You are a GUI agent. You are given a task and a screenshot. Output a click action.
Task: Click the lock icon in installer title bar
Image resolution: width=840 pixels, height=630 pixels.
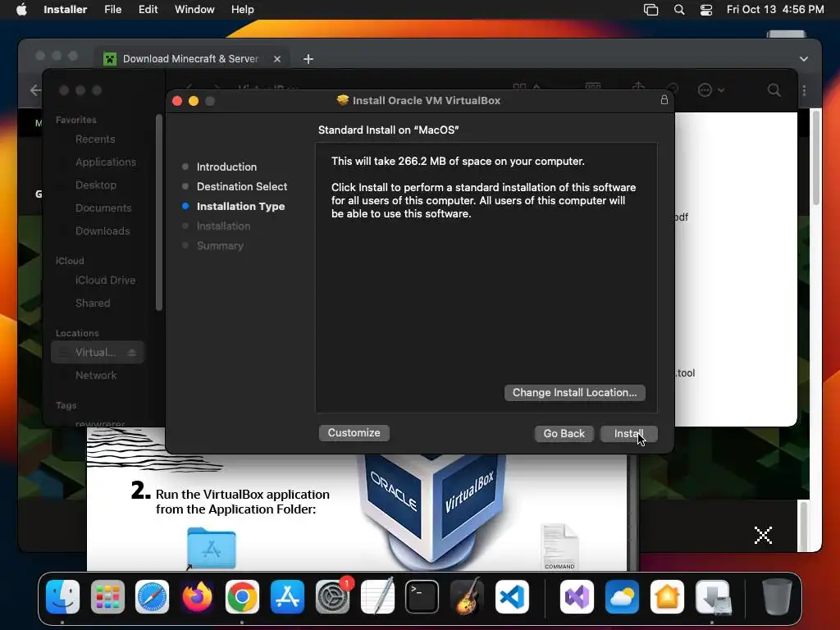pos(664,99)
